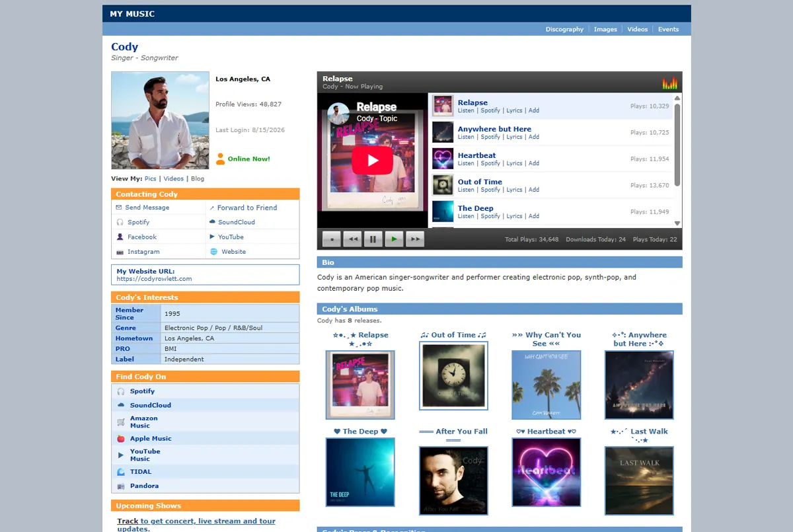Click the YouTube Music play icon

pyautogui.click(x=121, y=455)
